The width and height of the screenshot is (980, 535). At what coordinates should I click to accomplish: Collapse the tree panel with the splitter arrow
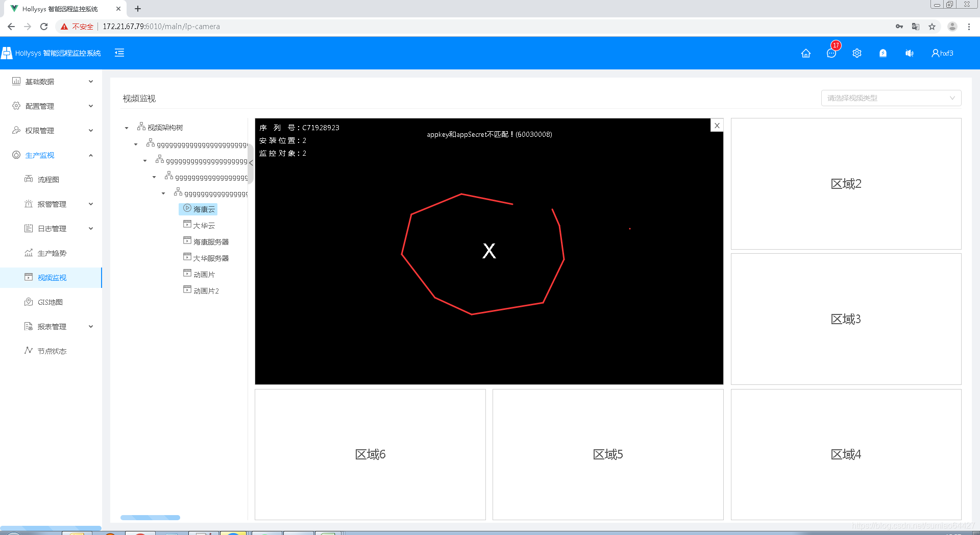(251, 163)
